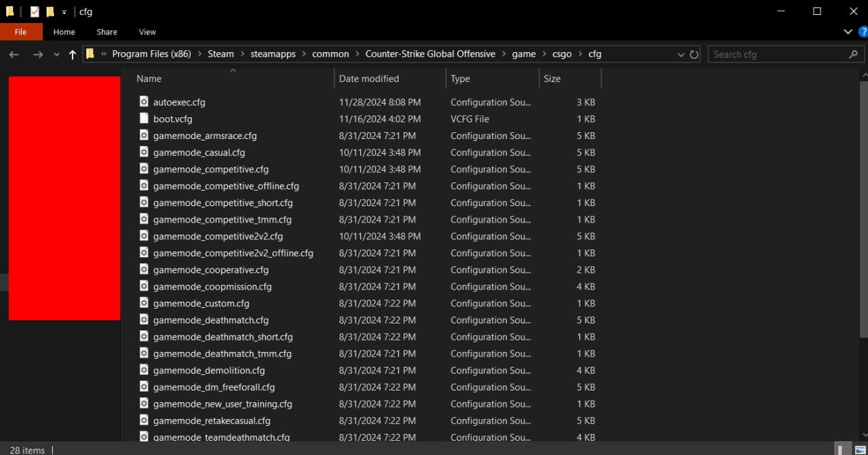Click the Properties quick access icon
Image resolution: width=868 pixels, height=455 pixels.
(35, 12)
